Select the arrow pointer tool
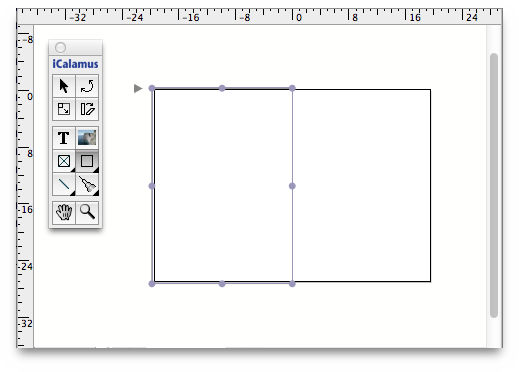The height and width of the screenshot is (372, 519). coord(64,86)
